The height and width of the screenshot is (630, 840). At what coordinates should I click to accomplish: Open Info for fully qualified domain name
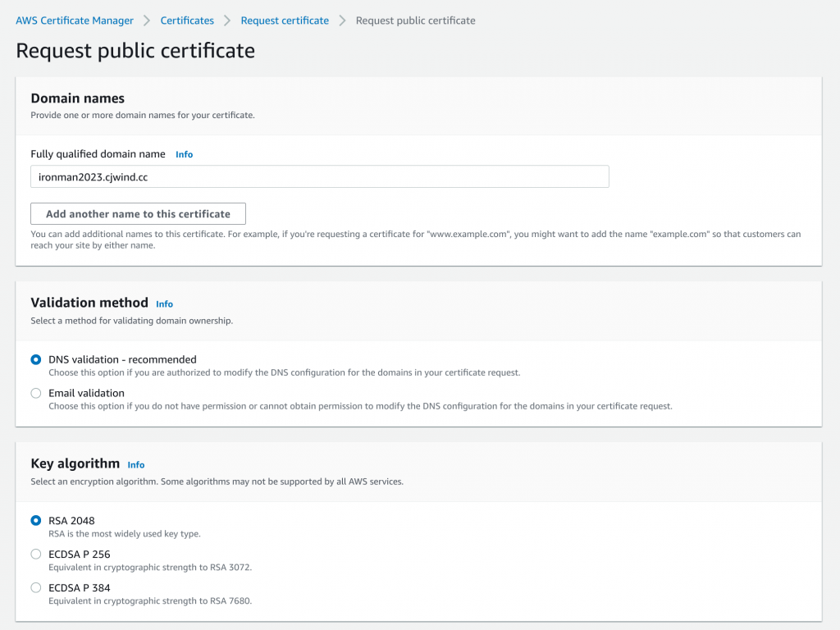185,154
